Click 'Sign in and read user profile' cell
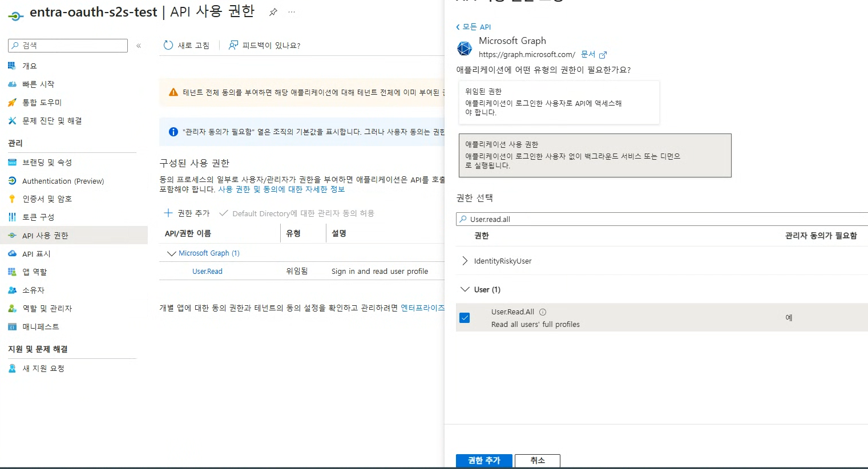 click(x=380, y=271)
